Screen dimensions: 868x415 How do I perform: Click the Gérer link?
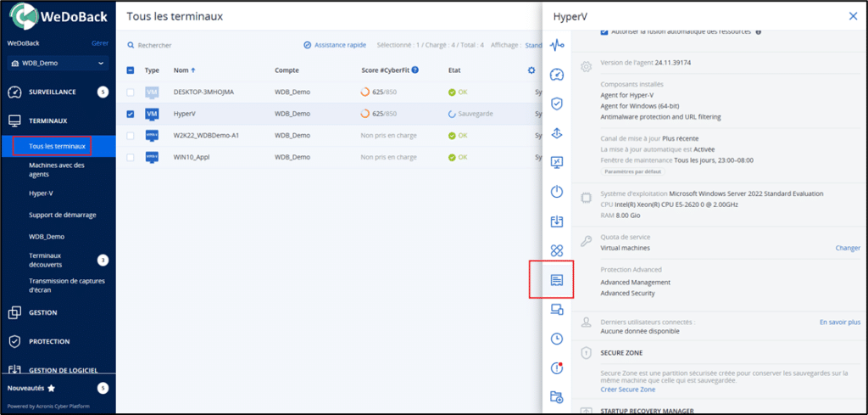click(x=100, y=43)
